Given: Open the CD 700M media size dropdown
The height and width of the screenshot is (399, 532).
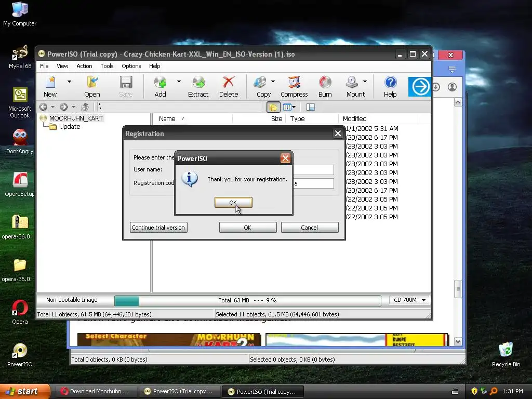Looking at the screenshot, I should pos(409,300).
